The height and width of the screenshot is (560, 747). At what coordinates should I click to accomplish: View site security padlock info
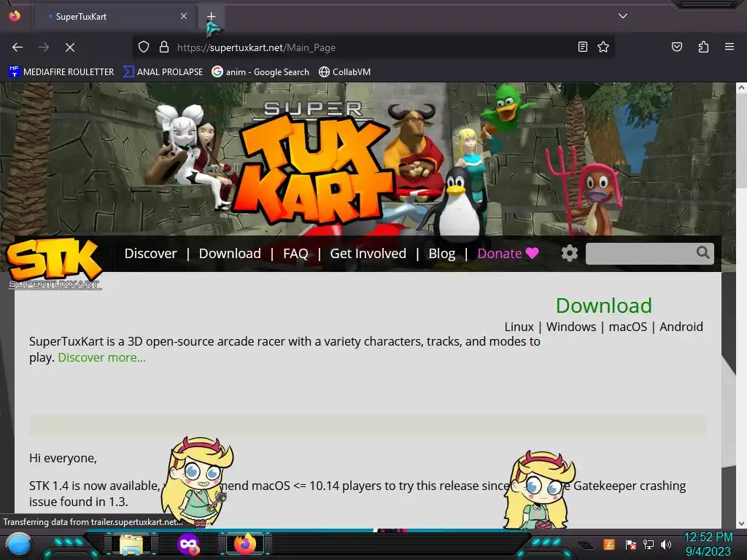(x=164, y=47)
